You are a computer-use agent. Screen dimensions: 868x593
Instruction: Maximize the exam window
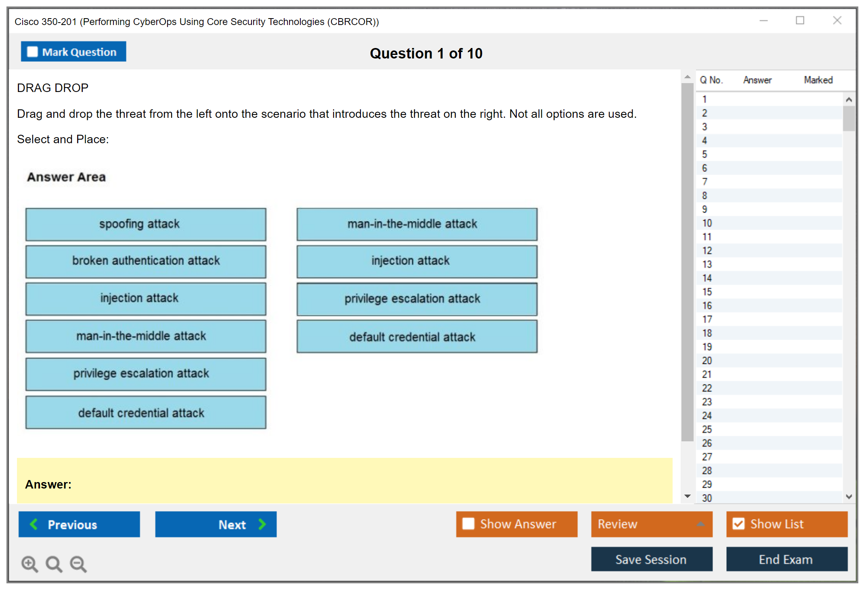coord(800,20)
